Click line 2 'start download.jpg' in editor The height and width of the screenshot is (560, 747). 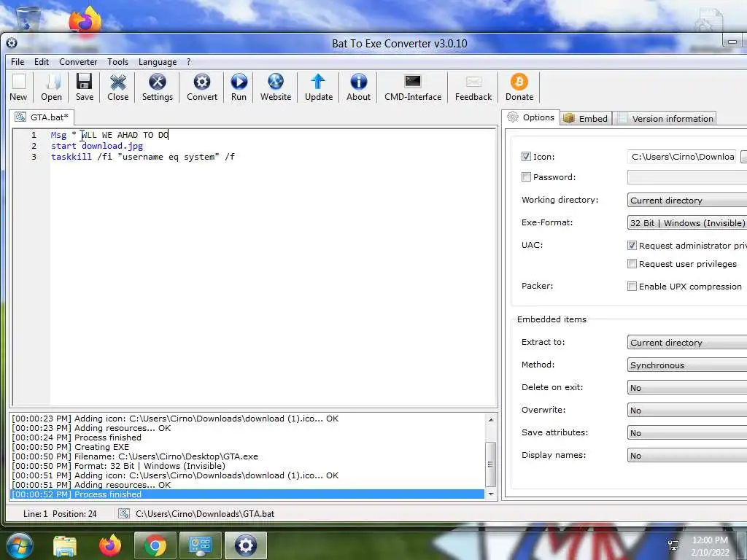97,146
